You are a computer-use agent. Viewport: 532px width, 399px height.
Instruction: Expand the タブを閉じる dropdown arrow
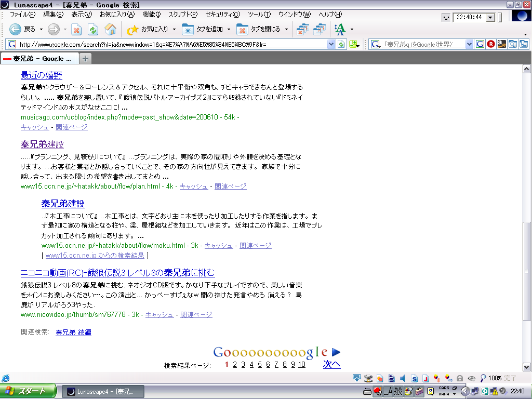287,30
